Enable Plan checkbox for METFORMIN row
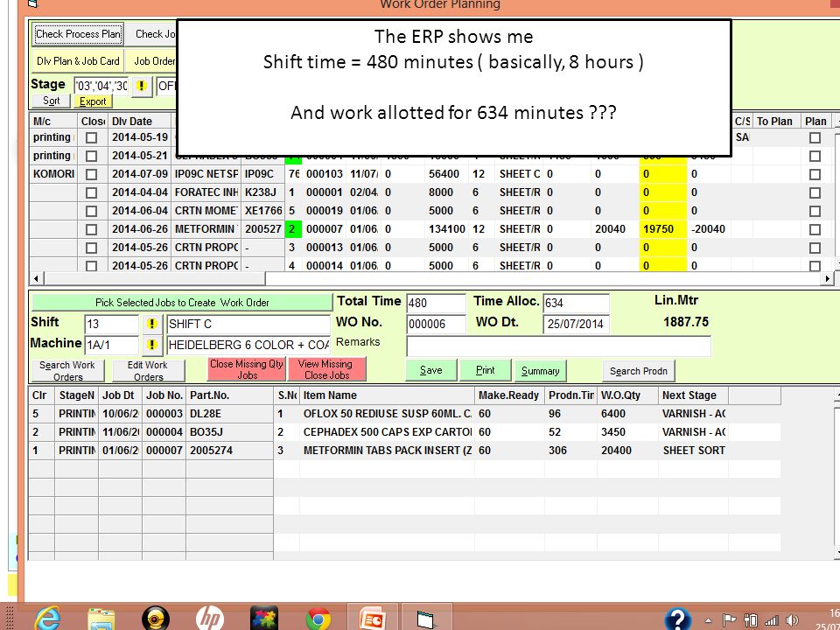840x630 pixels. 815,229
